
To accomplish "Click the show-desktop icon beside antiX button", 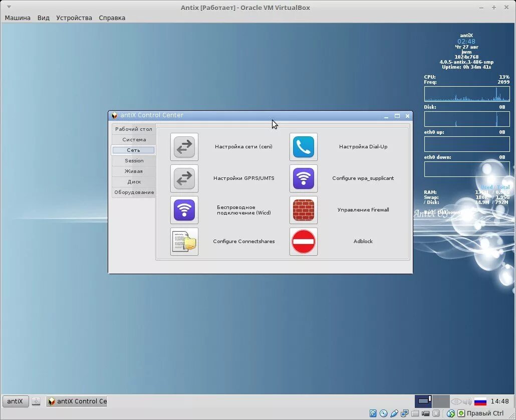I will (36, 401).
